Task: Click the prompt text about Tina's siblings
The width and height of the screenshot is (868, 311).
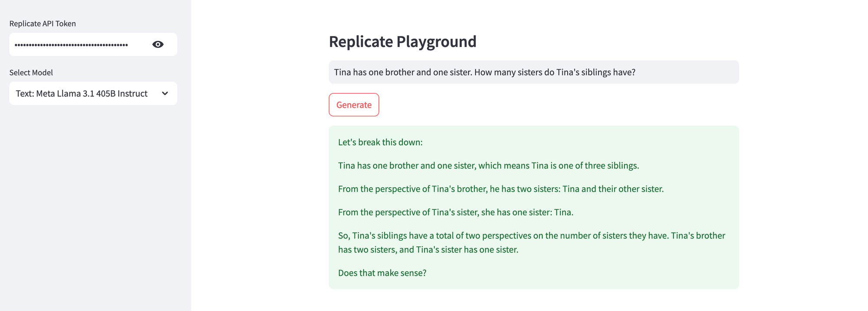Action: (484, 72)
